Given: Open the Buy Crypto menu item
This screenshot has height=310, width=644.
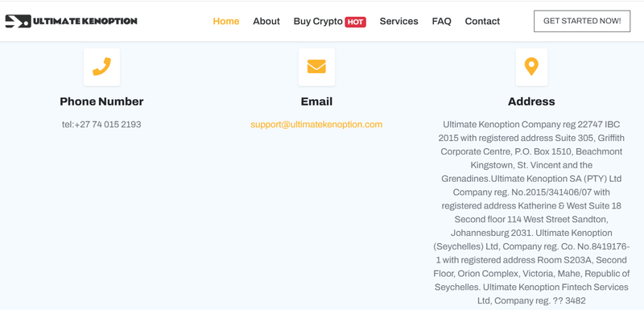Looking at the screenshot, I should tap(318, 22).
